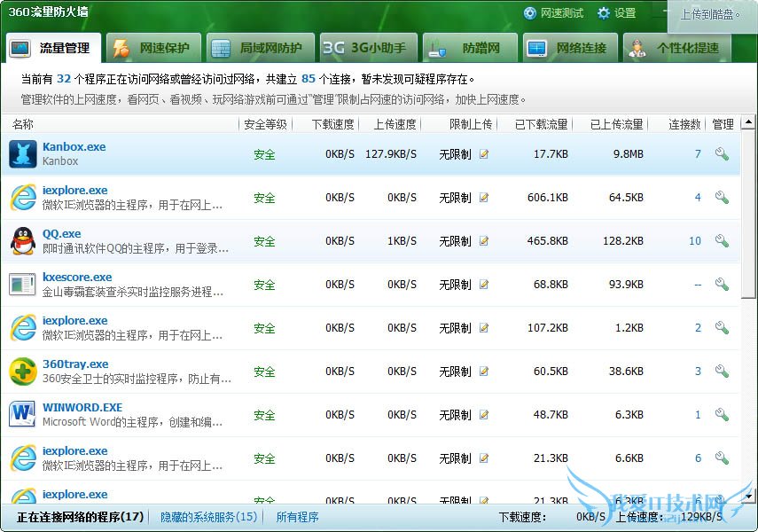
Task: Click the WINWORD.EXE Word icon
Action: (x=22, y=415)
